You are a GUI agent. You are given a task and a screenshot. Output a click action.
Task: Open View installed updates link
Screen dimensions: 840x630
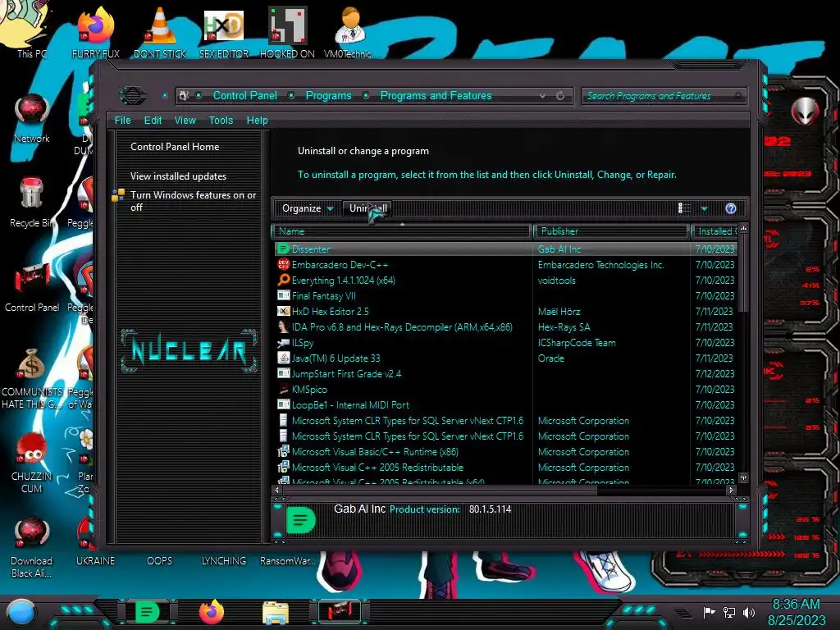tap(178, 176)
